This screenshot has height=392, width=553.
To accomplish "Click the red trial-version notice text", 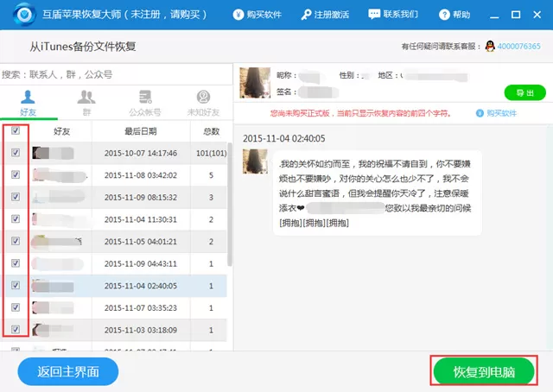I will (x=360, y=113).
